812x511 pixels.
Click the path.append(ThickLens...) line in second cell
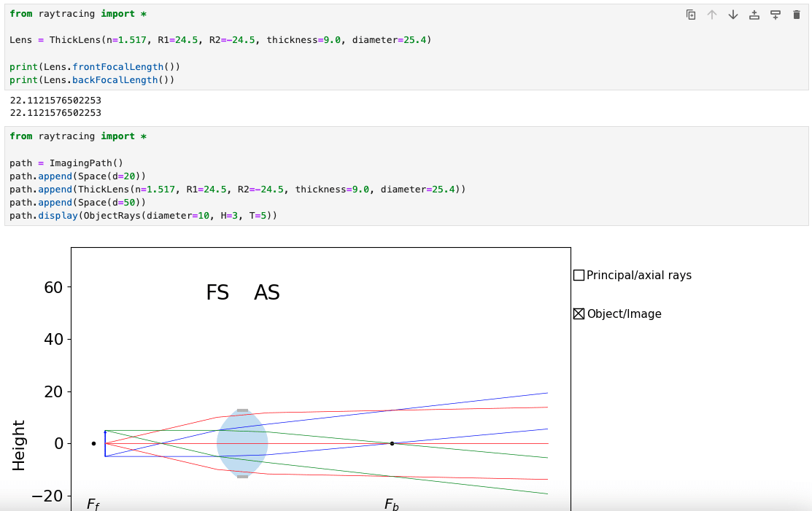[238, 190]
